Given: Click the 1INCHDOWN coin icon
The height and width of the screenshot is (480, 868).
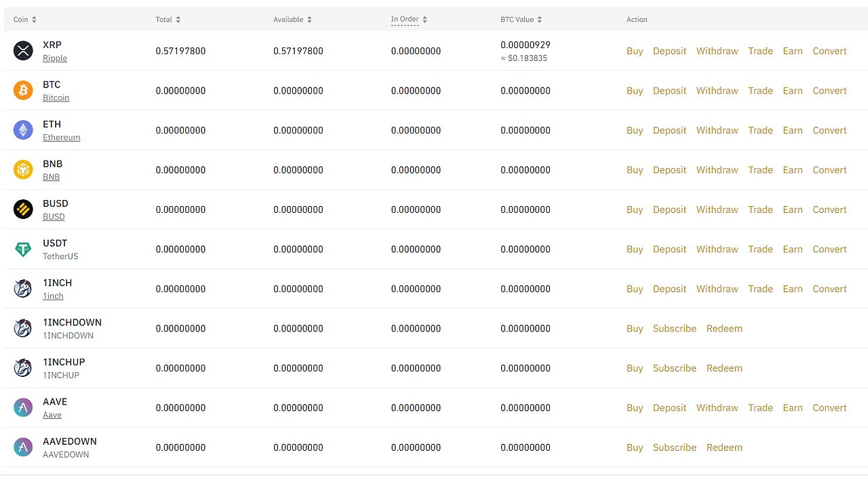Looking at the screenshot, I should pyautogui.click(x=23, y=328).
